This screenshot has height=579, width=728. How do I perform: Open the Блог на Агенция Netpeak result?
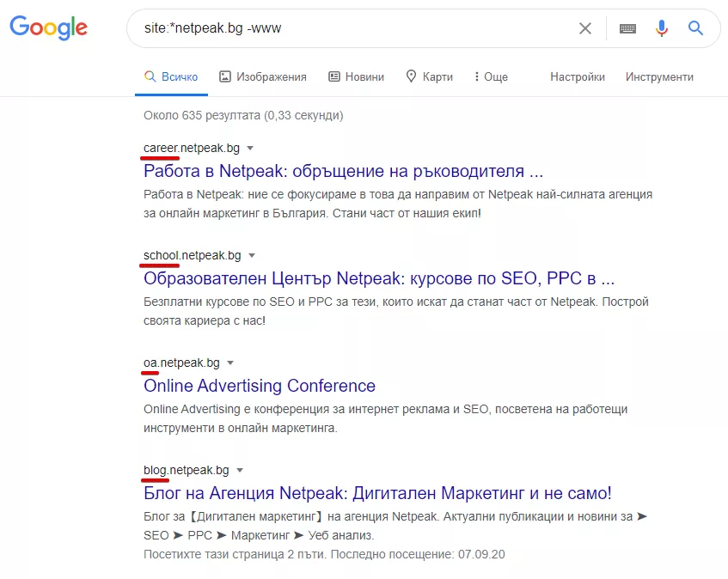pyautogui.click(x=377, y=493)
